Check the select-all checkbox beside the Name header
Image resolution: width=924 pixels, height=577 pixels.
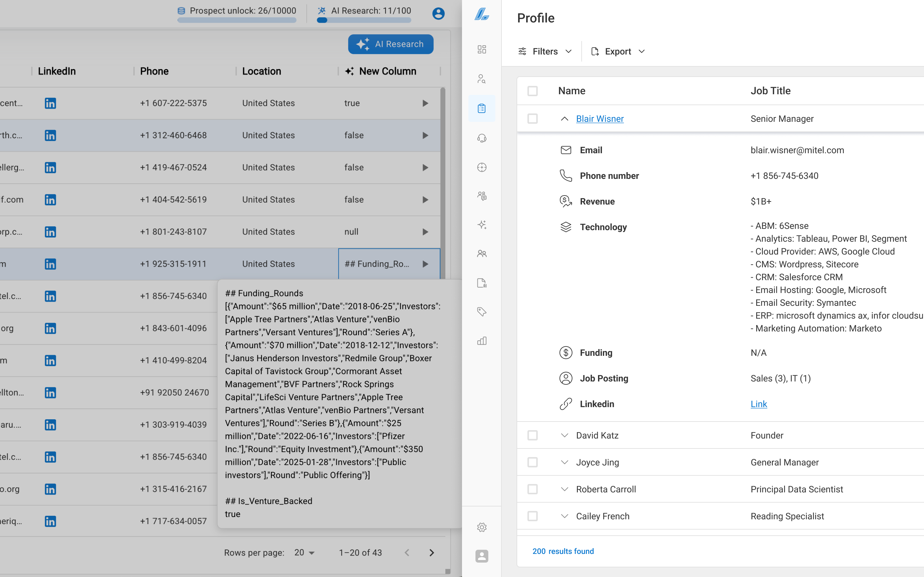532,91
